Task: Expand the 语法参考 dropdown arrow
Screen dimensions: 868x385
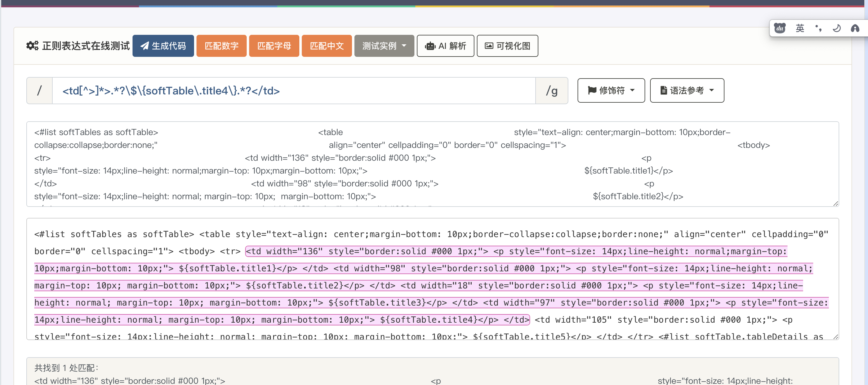Action: [x=712, y=90]
